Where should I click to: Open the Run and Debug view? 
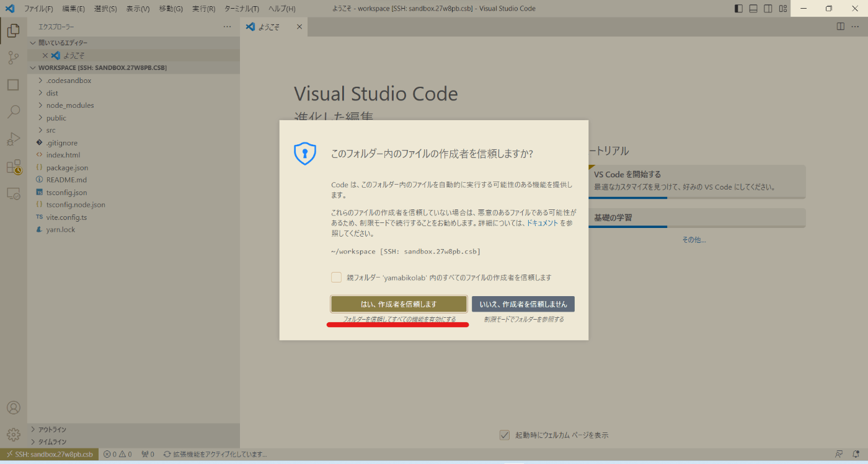pos(13,139)
